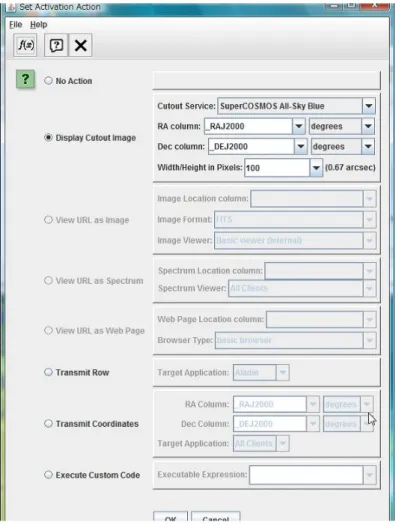
Task: Click the "Cutout Service:" label
Action: pyautogui.click(x=186, y=106)
